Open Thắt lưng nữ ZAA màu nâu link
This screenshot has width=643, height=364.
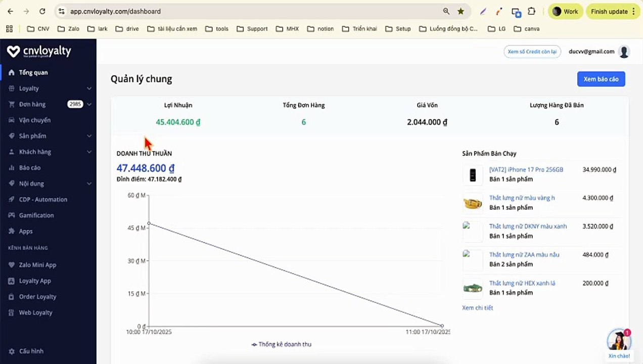pos(524,255)
